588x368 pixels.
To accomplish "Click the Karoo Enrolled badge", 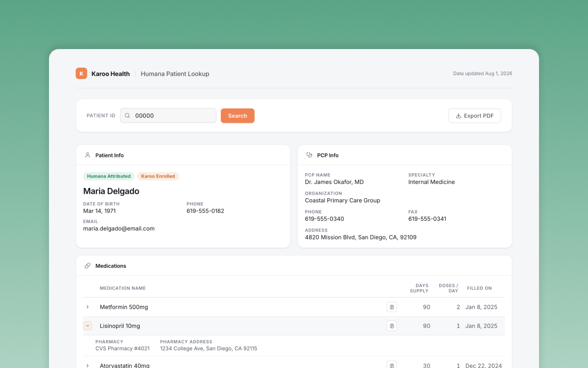I will (x=158, y=176).
